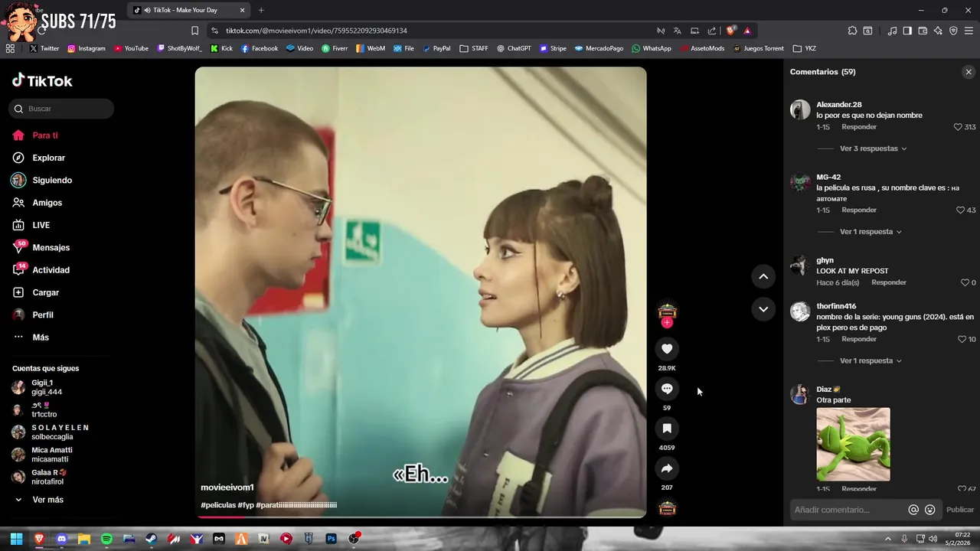Open the browser extensions puzzle icon
Viewport: 980px width, 551px height.
point(852,31)
